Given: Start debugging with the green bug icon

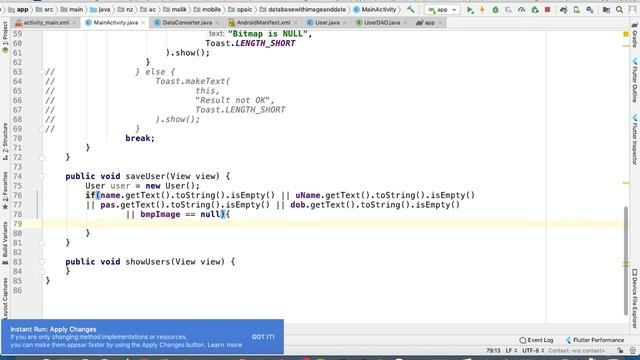Looking at the screenshot, I should (x=495, y=9).
